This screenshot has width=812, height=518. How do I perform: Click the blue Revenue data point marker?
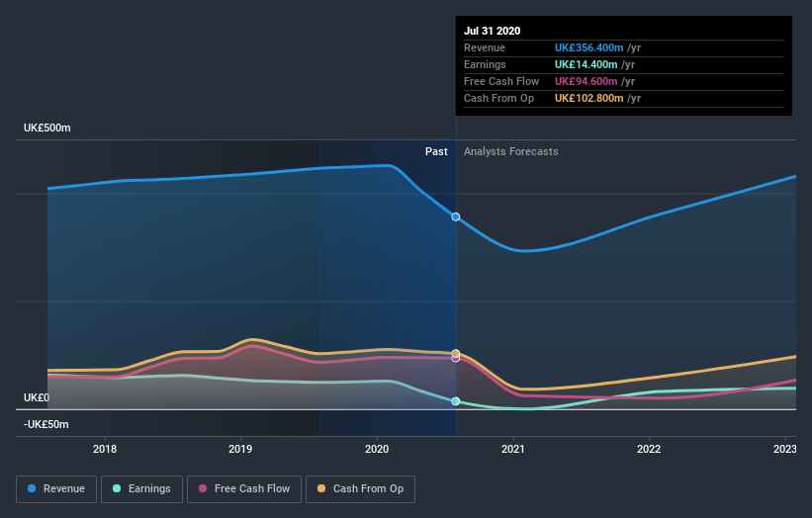pyautogui.click(x=456, y=216)
